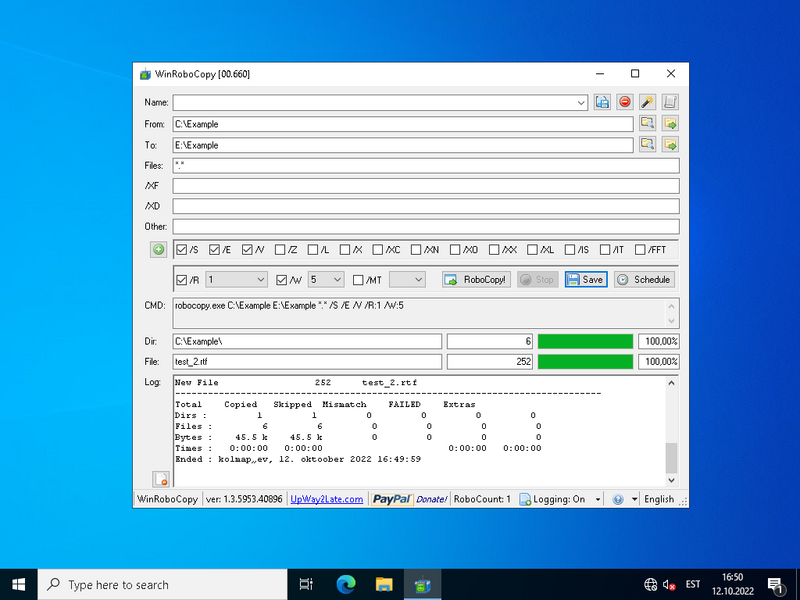The width and height of the screenshot is (800, 600).
Task: Click the taskbar clock showing 16:50
Action: point(733,585)
